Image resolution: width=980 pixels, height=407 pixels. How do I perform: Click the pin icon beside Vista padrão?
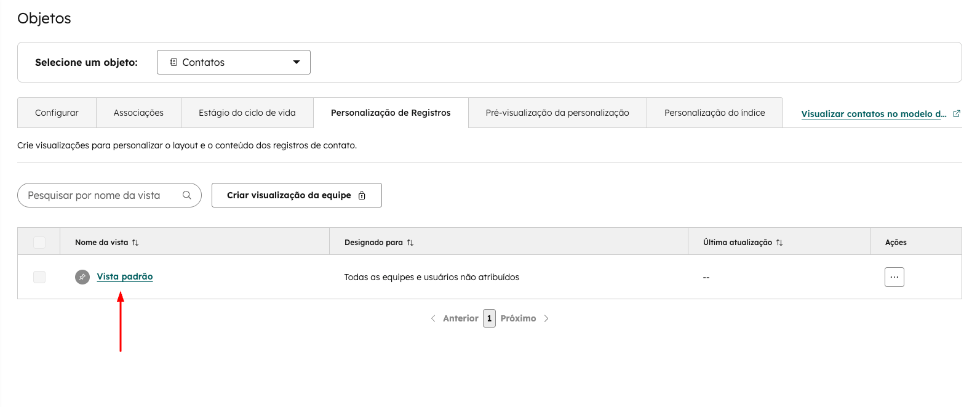[82, 277]
